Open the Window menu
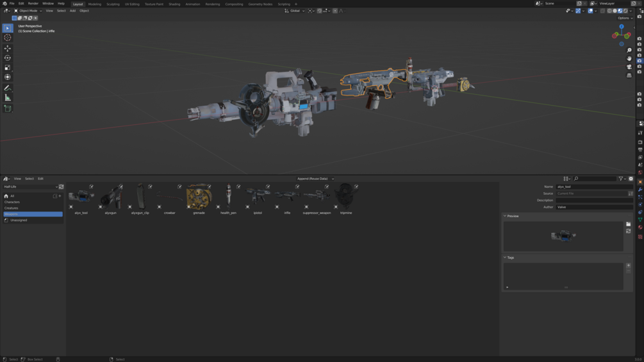The width and height of the screenshot is (644, 362). point(47,3)
